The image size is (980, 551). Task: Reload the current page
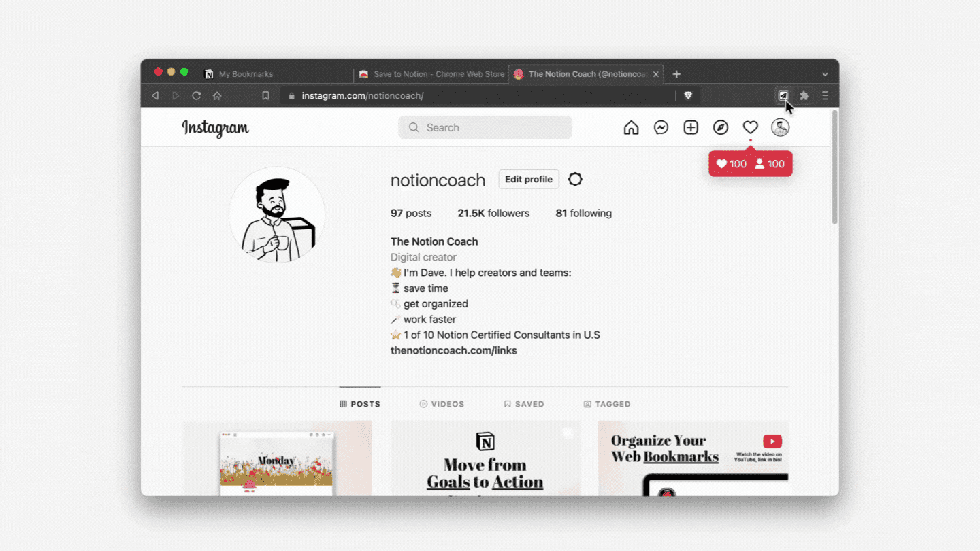[x=196, y=96]
